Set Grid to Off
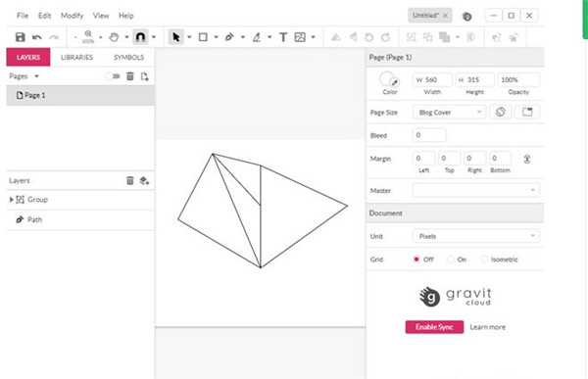 (x=416, y=260)
